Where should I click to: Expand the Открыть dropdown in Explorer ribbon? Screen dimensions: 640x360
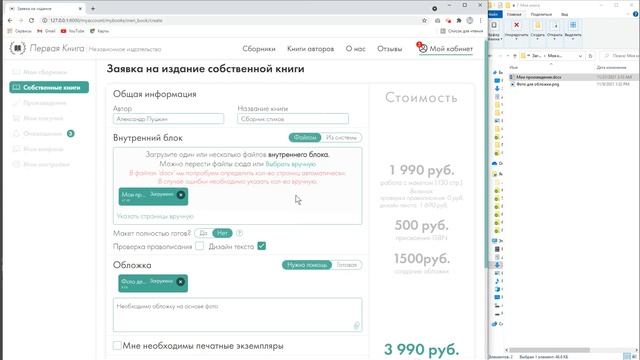pos(555,30)
